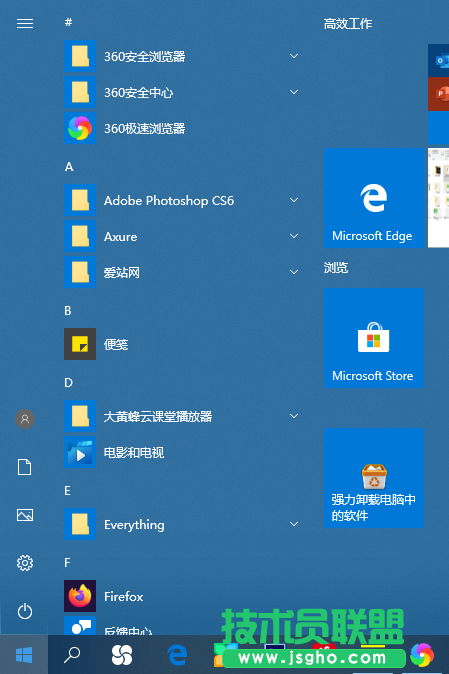Click the E letter index header

[67, 491]
